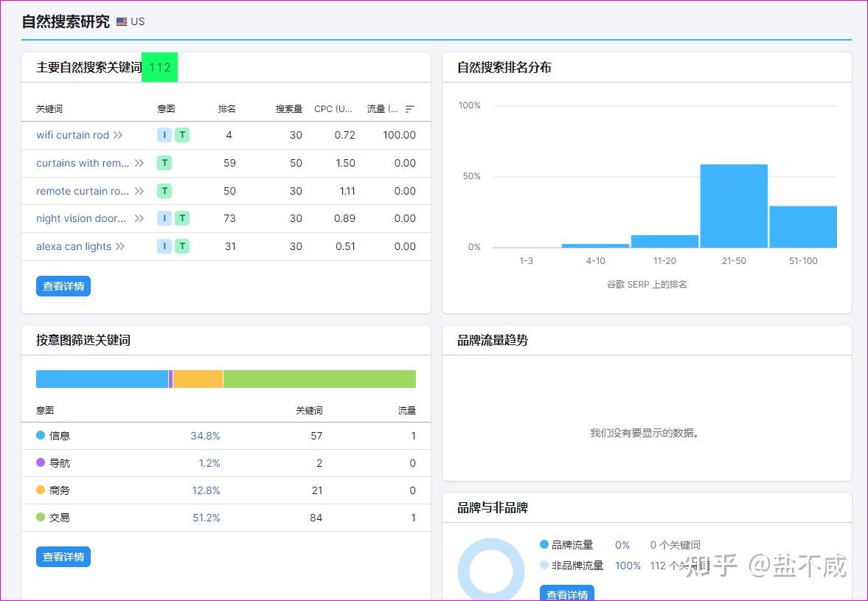Image resolution: width=868 pixels, height=601 pixels.
Task: Click the T intent badge for remote curtain ro...
Action: pos(164,191)
